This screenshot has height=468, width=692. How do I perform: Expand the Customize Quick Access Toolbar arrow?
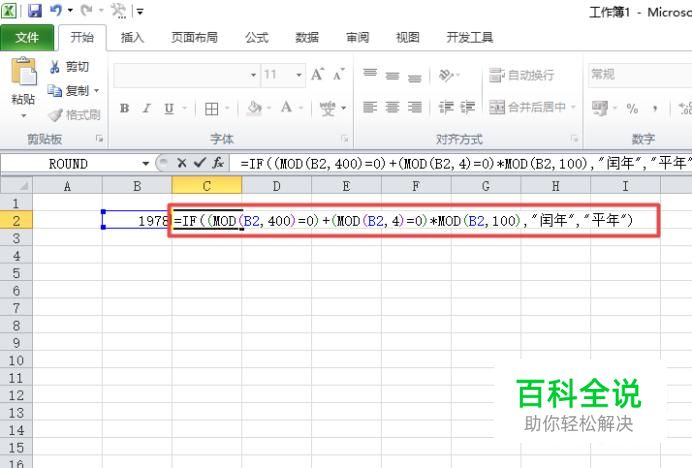(140, 11)
